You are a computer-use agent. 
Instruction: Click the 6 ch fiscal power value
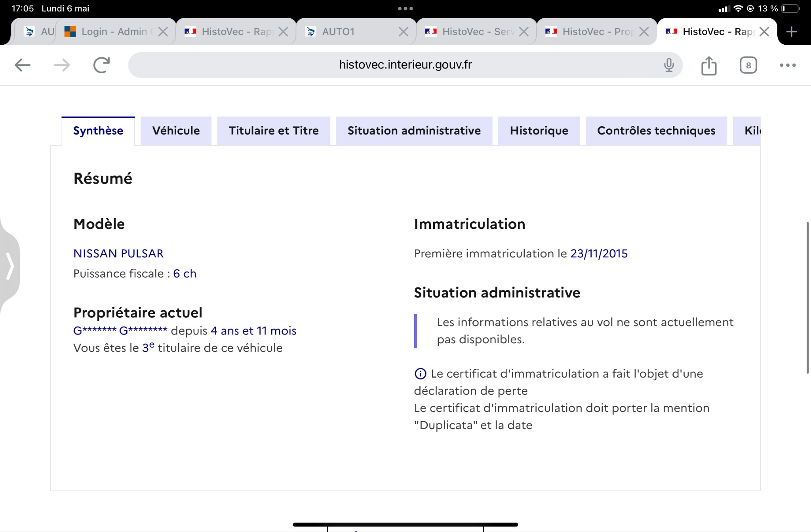click(185, 274)
